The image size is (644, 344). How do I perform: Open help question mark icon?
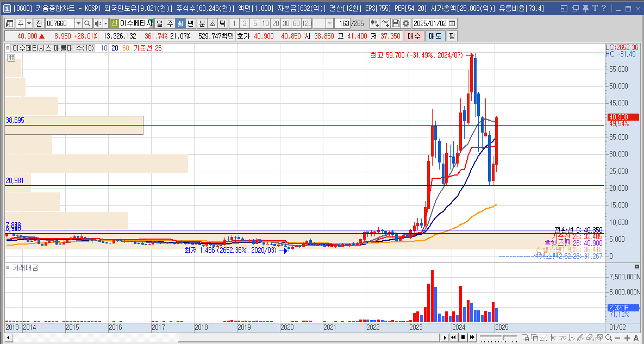pyautogui.click(x=603, y=8)
